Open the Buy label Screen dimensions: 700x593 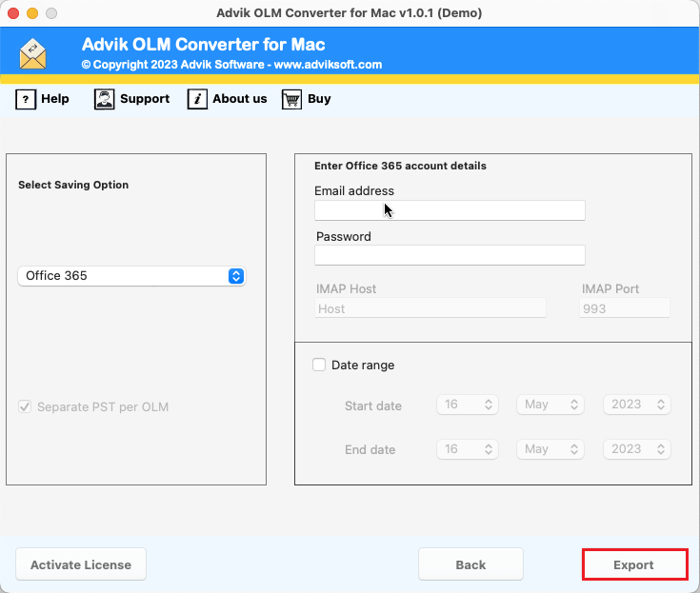tap(319, 99)
